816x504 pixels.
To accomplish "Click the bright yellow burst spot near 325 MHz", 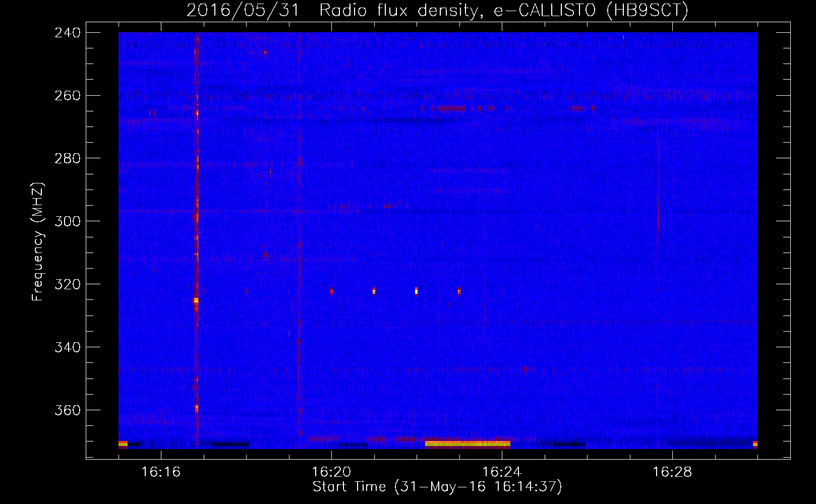I will [196, 300].
